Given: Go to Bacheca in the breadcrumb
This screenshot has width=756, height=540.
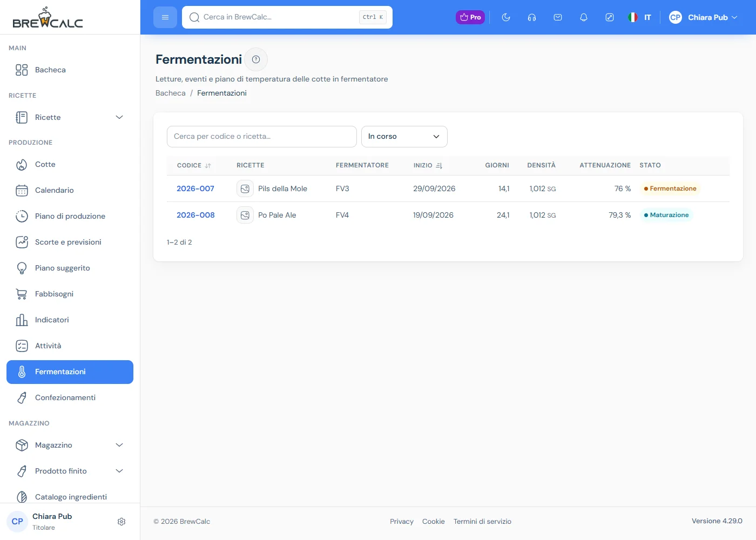Looking at the screenshot, I should click(x=171, y=93).
